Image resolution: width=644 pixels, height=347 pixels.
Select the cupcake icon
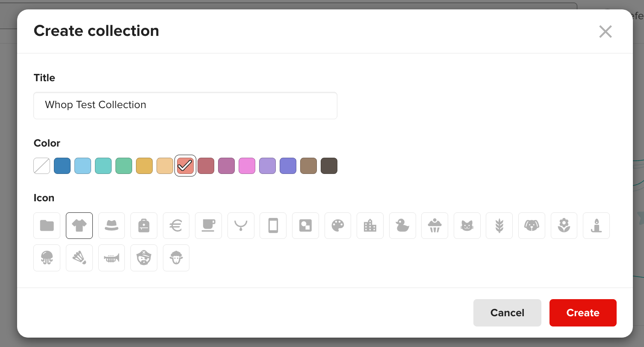434,226
